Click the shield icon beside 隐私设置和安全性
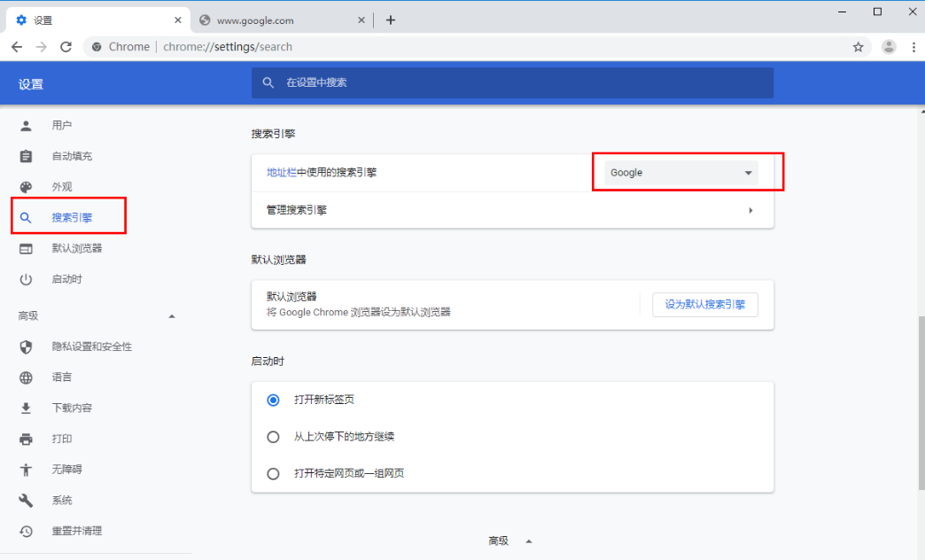The height and width of the screenshot is (560, 925). (x=26, y=346)
